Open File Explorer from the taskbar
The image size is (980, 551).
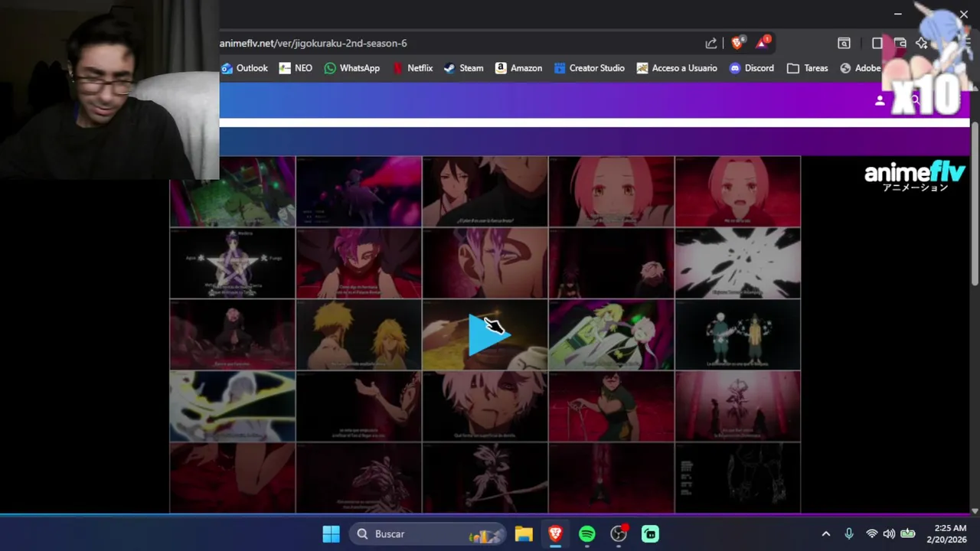(524, 534)
